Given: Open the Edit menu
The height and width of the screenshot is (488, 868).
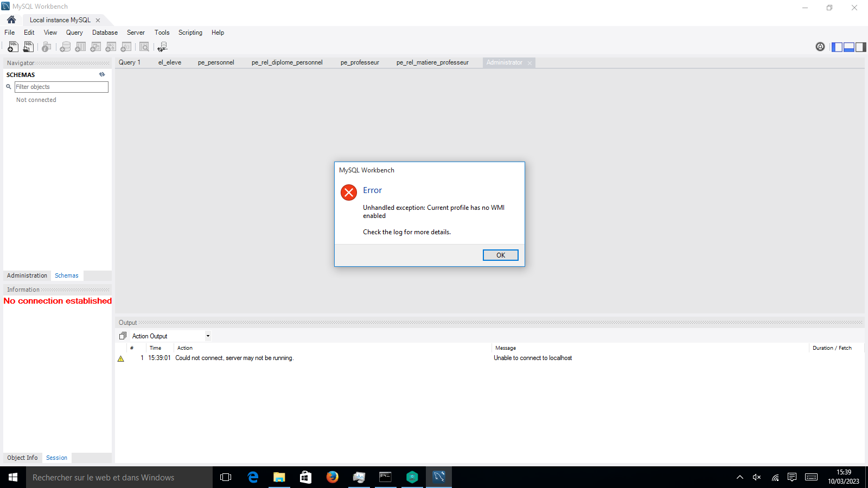Looking at the screenshot, I should [x=29, y=33].
